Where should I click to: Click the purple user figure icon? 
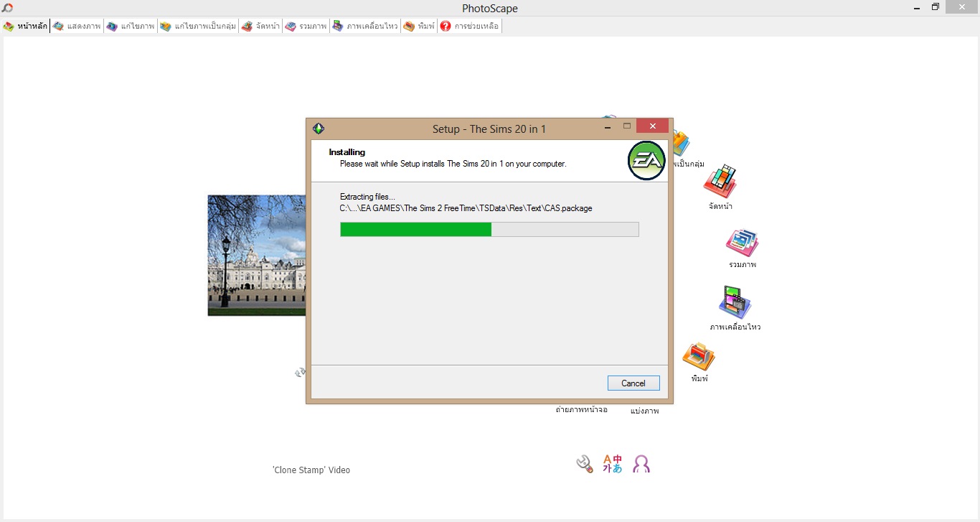[x=641, y=464]
